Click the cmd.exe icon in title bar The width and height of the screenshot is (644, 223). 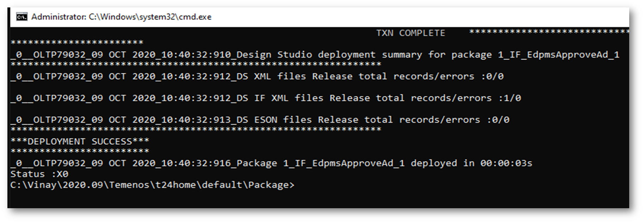click(x=22, y=17)
